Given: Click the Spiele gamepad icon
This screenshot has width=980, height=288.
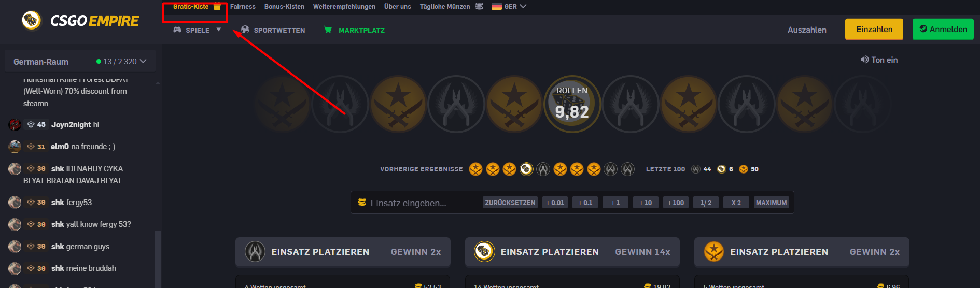Looking at the screenshot, I should (177, 30).
